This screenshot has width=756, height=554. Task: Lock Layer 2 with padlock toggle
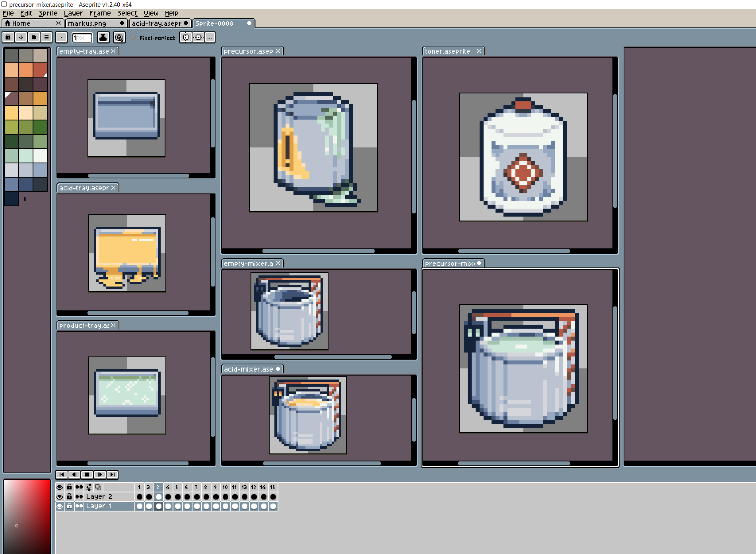pos(69,496)
